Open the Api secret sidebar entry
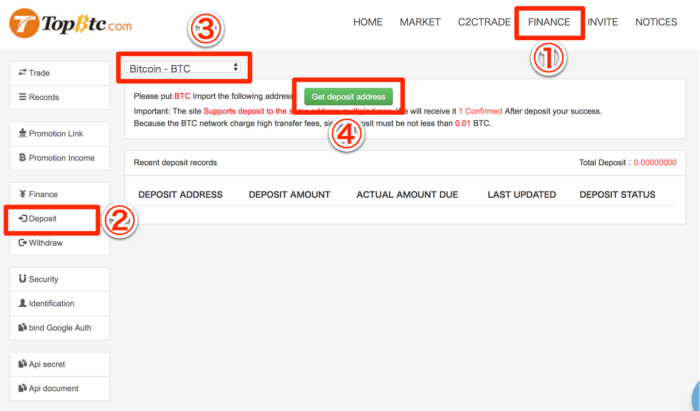 59,364
